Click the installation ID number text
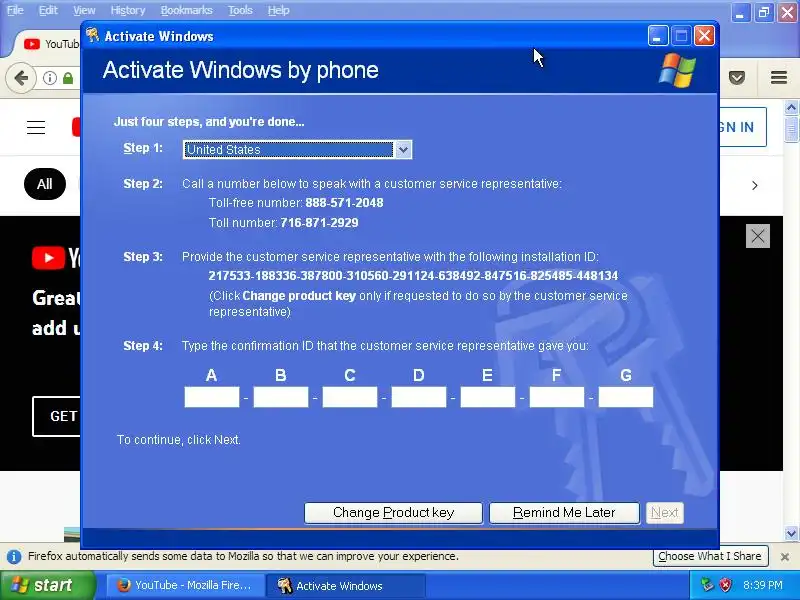 (413, 276)
